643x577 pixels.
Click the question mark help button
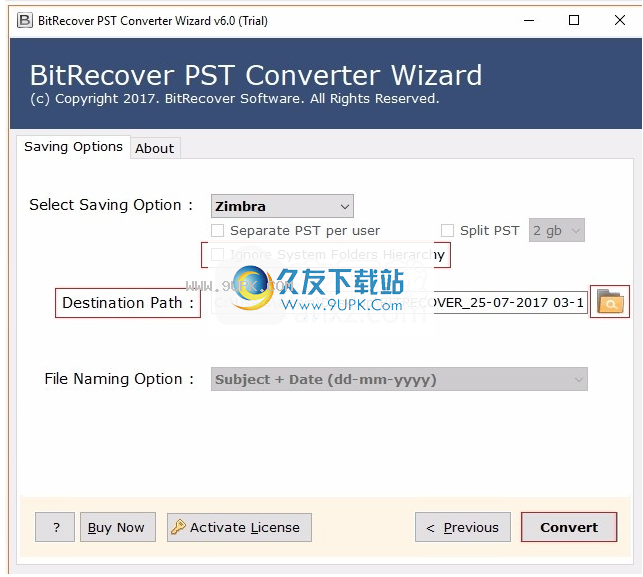click(x=55, y=527)
